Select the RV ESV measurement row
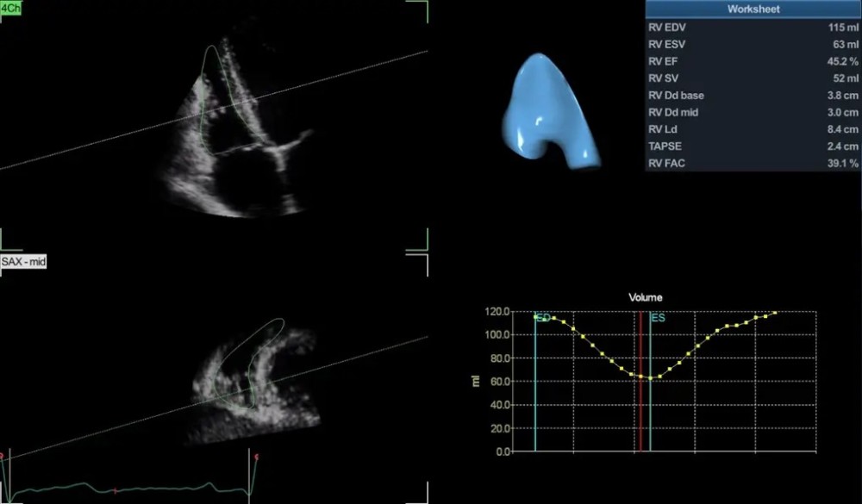The image size is (862, 504). [753, 45]
